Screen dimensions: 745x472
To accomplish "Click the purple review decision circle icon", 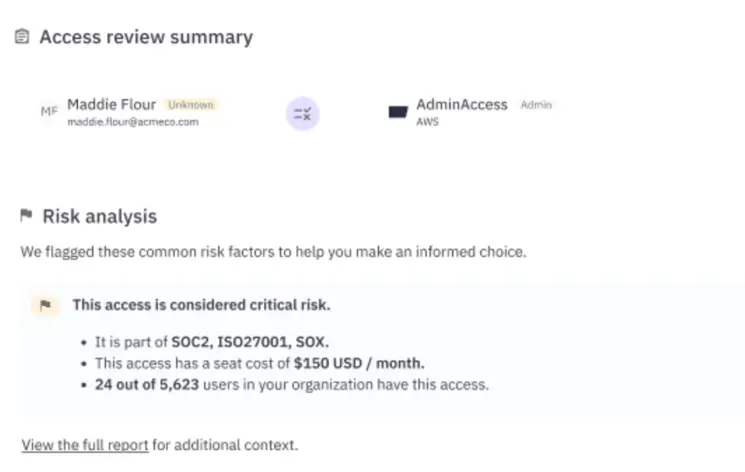I will pyautogui.click(x=303, y=114).
